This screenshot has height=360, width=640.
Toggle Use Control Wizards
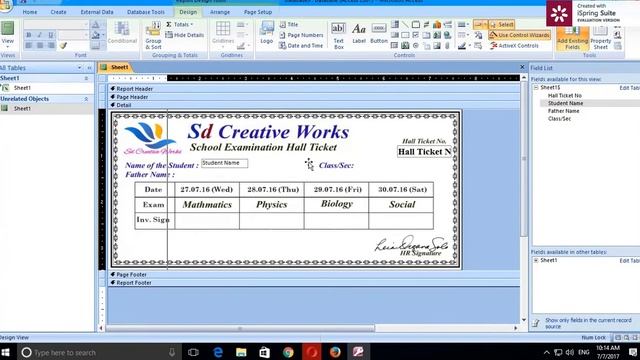pyautogui.click(x=520, y=35)
